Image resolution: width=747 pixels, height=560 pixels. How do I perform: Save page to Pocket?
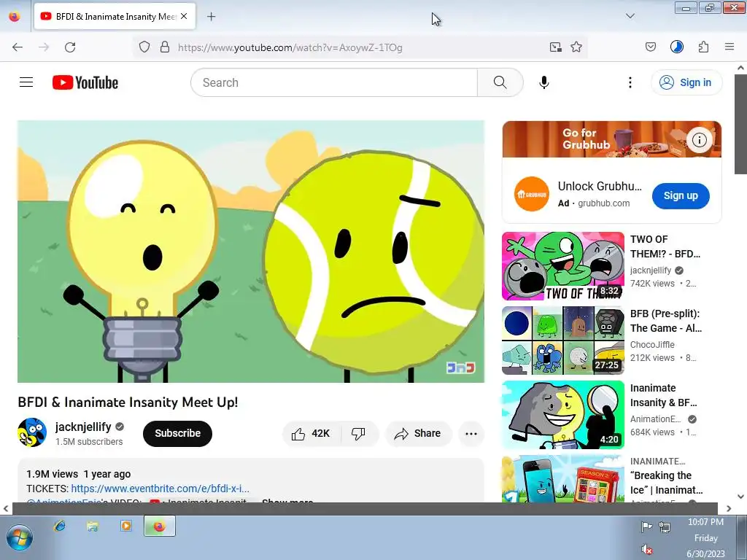[650, 47]
